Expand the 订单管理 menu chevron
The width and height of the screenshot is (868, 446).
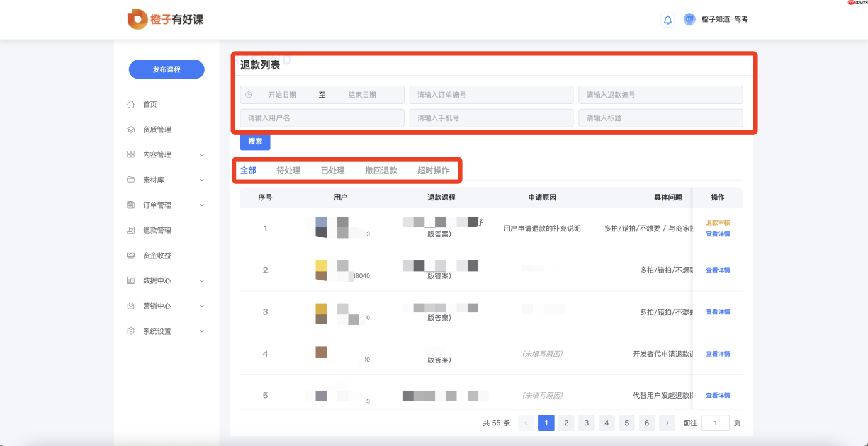tap(202, 205)
